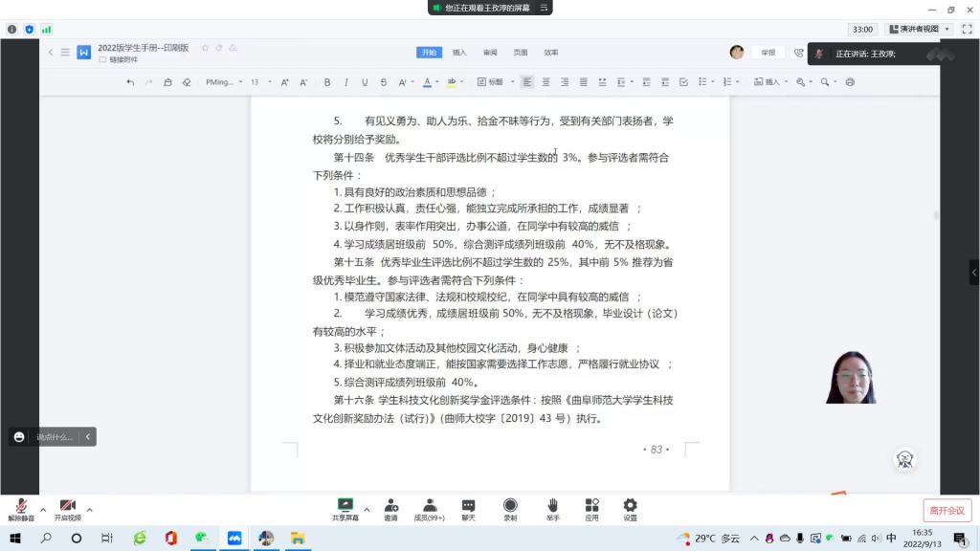Image resolution: width=980 pixels, height=551 pixels.
Task: Click the Undo arrow in toolbar
Action: click(x=130, y=82)
